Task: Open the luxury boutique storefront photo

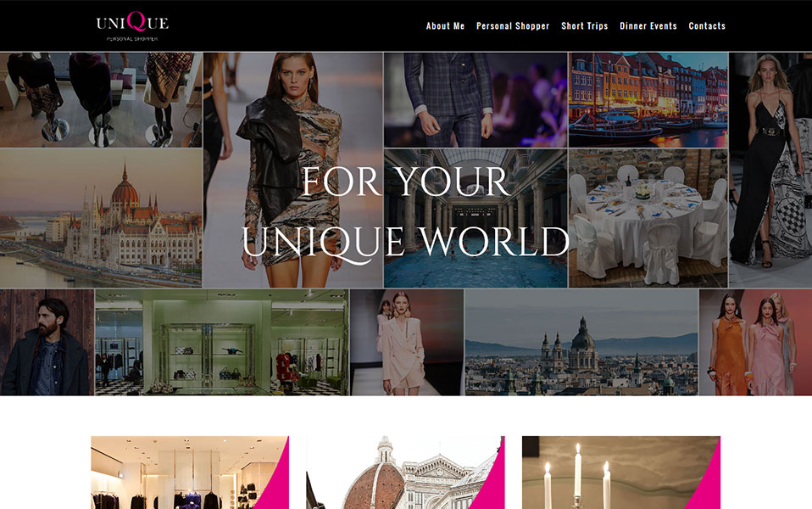Action: (221, 342)
